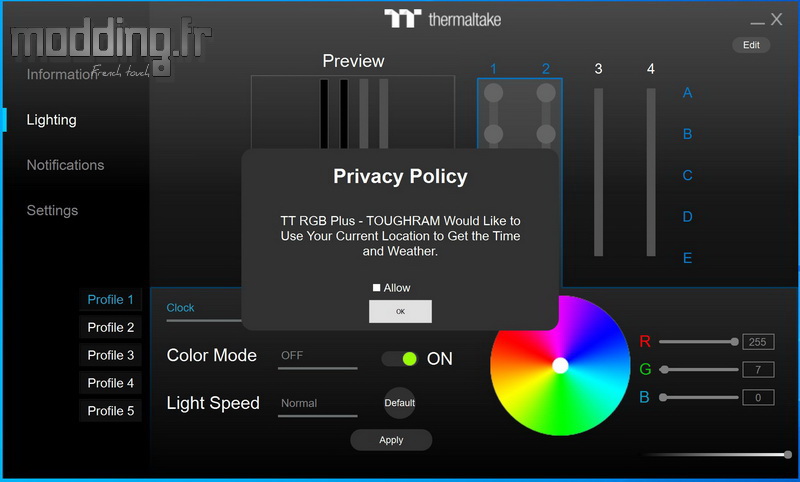Screen dimensions: 800x482
Task: Open the Notifications section
Action: pyautogui.click(x=65, y=165)
